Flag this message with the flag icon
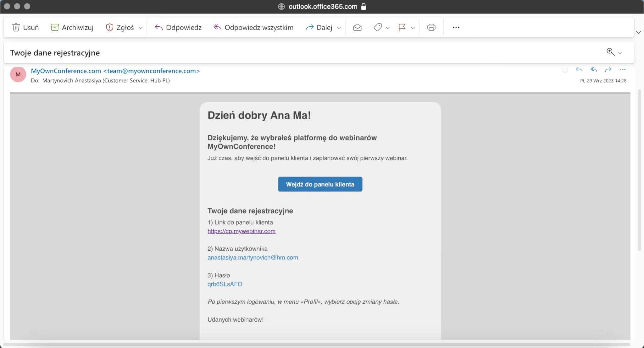The image size is (644, 348). pos(402,27)
